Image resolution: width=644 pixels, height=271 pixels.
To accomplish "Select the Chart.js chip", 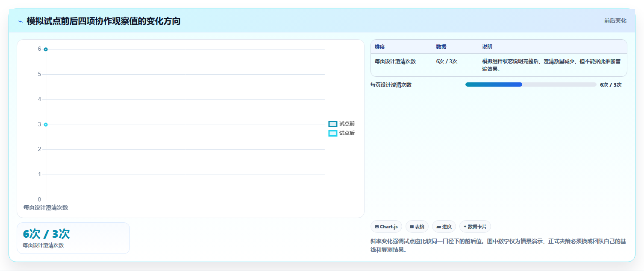I will [x=386, y=227].
